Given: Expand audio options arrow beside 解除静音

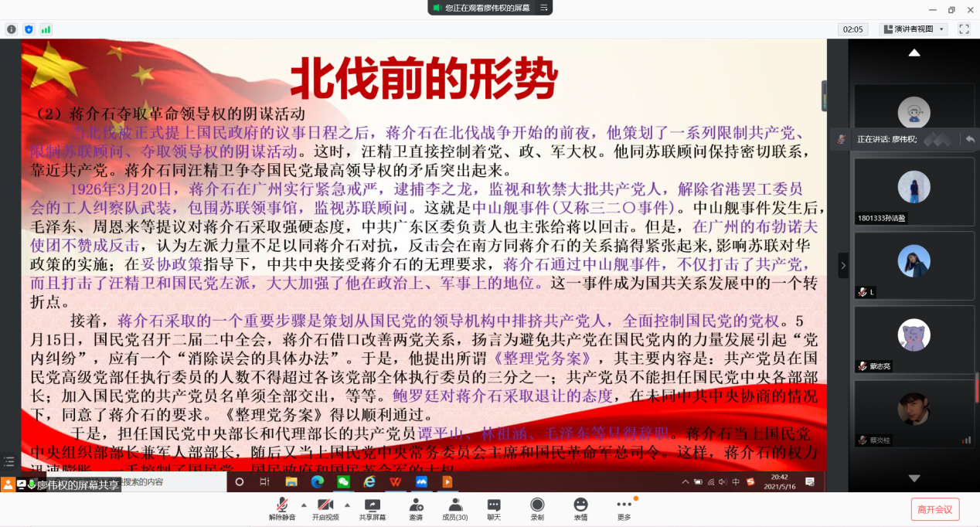Looking at the screenshot, I should (x=303, y=505).
